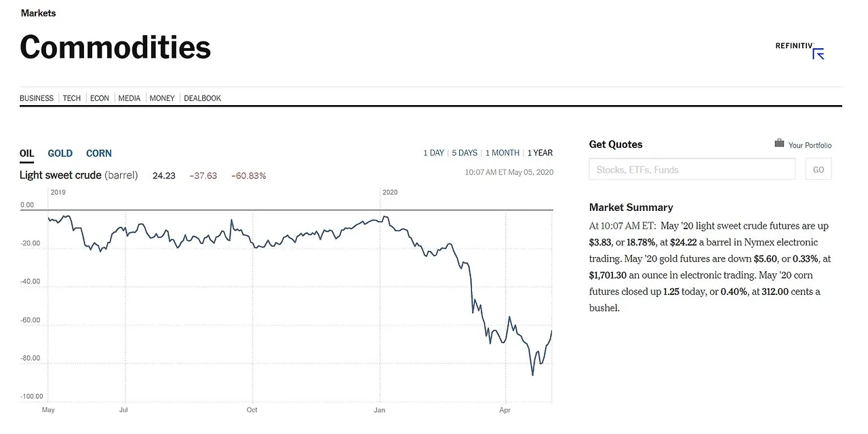Viewport: 868px width, 434px height.
Task: Select the OIL commodity tab
Action: tap(26, 153)
